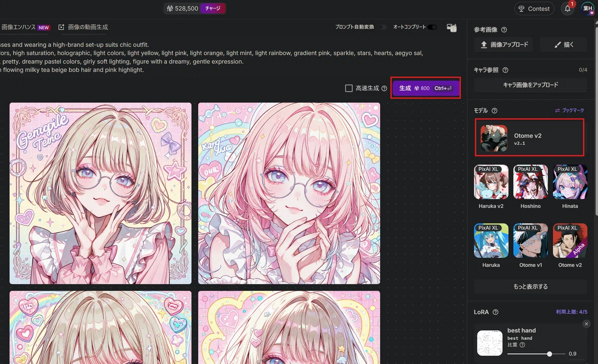598x364 pixels.
Task: Click the チャージ charge button
Action: click(x=213, y=8)
